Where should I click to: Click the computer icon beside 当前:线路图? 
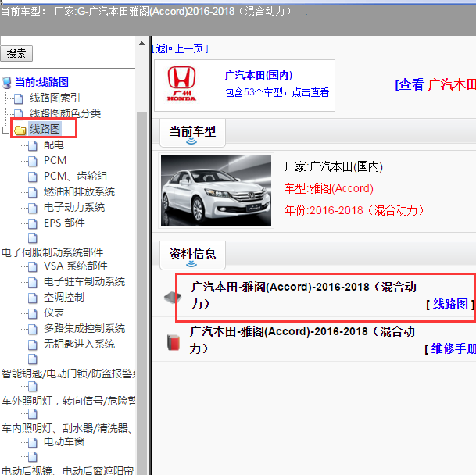coord(7,83)
